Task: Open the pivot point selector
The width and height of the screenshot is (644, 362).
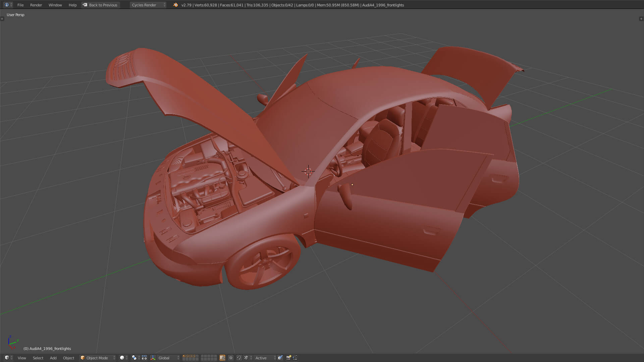Action: click(136, 358)
